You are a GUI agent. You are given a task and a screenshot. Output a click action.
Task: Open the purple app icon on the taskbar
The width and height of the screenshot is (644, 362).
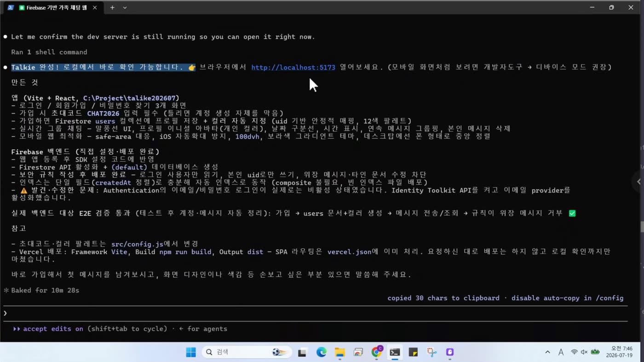[x=450, y=352]
